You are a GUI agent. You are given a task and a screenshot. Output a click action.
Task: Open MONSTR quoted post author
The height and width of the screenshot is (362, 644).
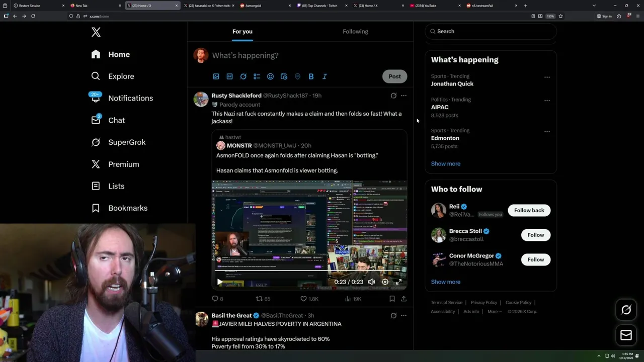tap(239, 146)
